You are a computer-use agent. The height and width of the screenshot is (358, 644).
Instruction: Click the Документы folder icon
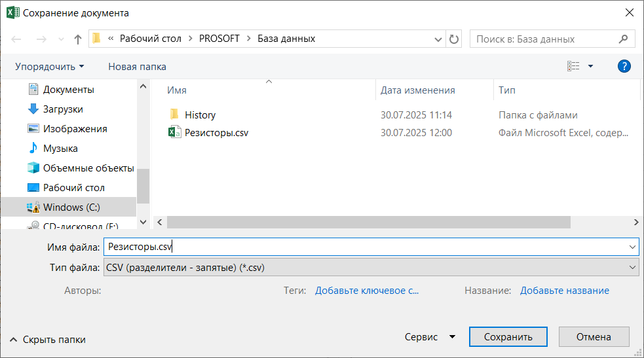(33, 90)
